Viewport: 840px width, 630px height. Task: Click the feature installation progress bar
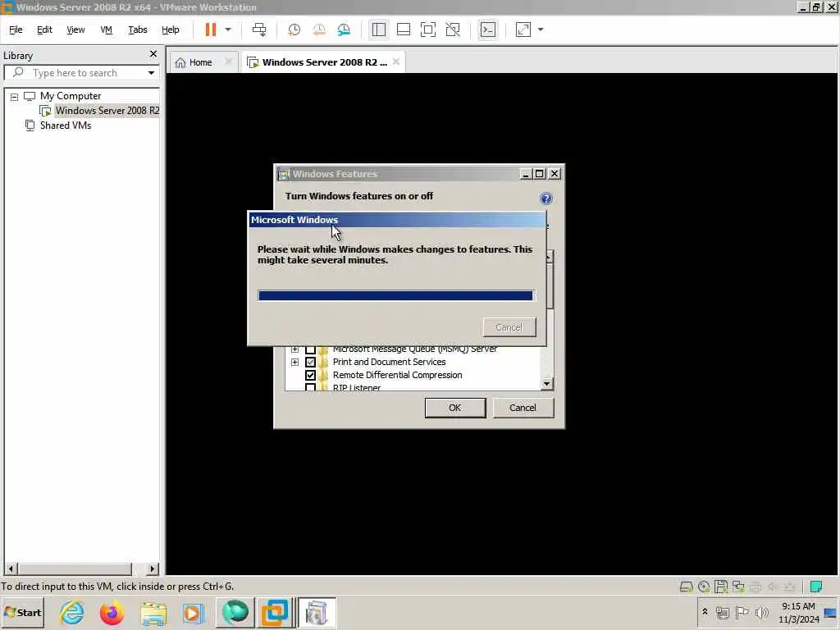click(396, 295)
